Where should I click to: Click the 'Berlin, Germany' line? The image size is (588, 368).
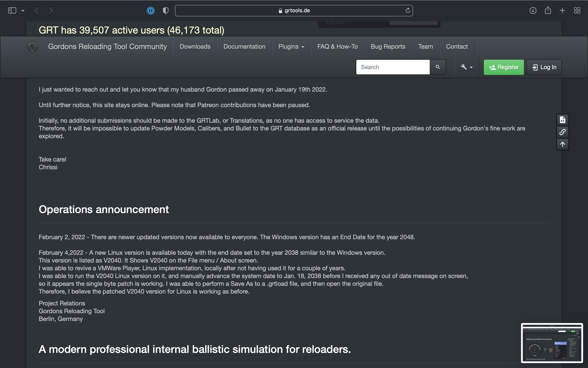(61, 319)
